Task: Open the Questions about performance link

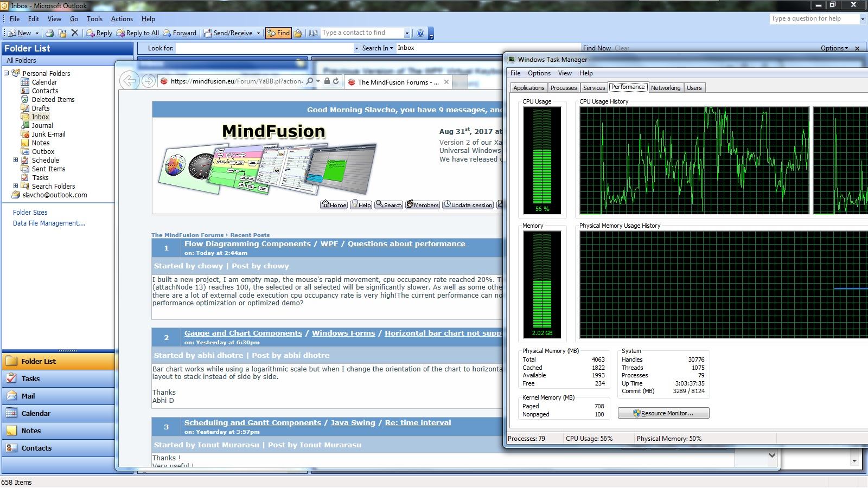Action: (x=406, y=244)
